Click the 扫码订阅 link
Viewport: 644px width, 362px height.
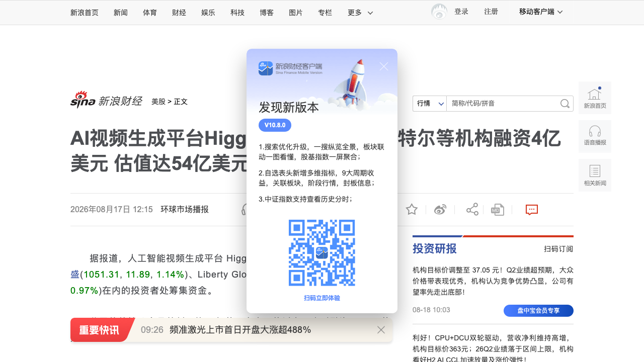tap(558, 249)
